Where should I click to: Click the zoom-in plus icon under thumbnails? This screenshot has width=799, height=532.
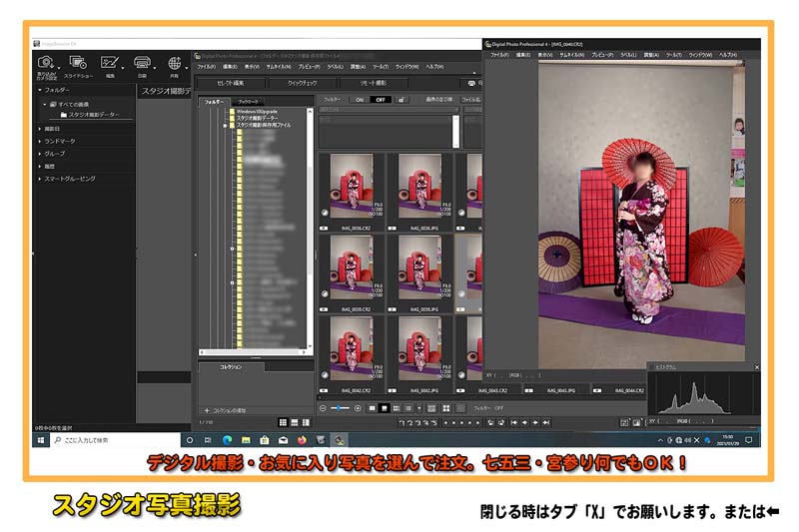(x=358, y=408)
